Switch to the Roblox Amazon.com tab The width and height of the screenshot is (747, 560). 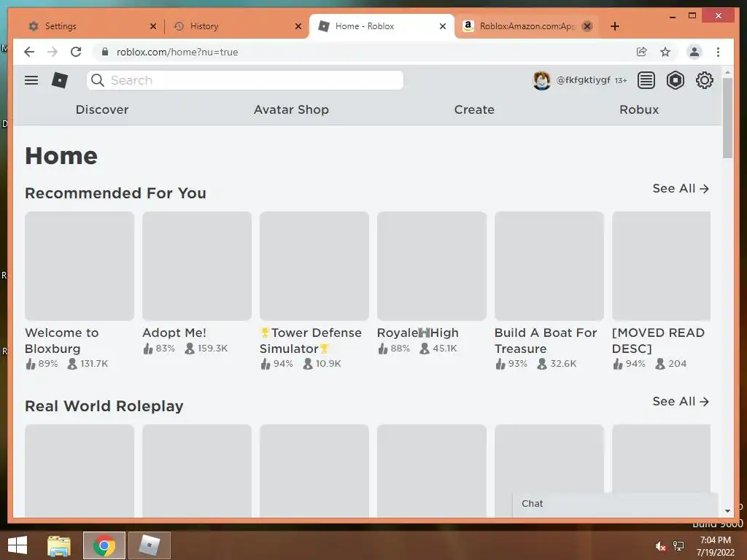[x=527, y=26]
